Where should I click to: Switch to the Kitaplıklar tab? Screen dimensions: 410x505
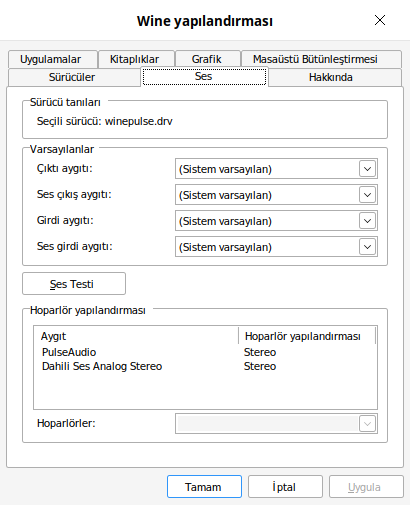136,59
